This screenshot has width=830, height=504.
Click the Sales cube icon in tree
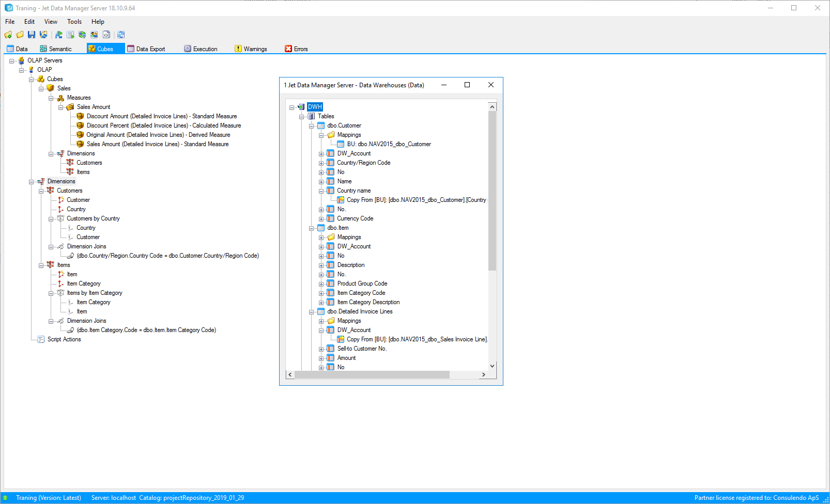50,88
